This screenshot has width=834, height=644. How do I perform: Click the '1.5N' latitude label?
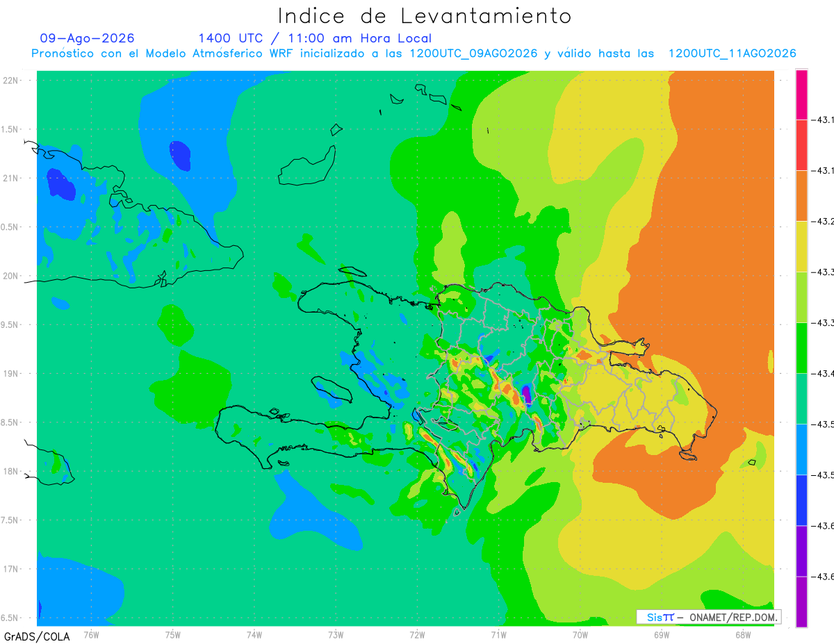tap(11, 129)
